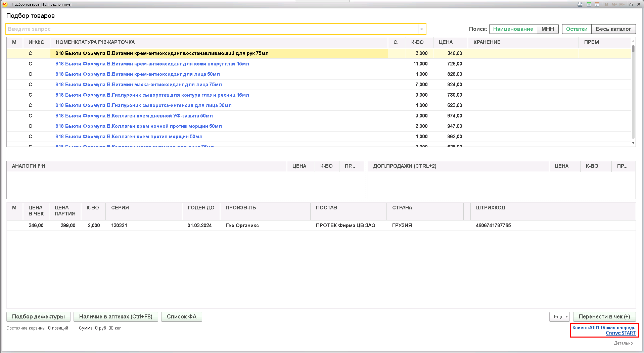Select the product 'крем-антиоксидант для лица 50мл'
This screenshot has height=353, width=644.
(x=138, y=74)
